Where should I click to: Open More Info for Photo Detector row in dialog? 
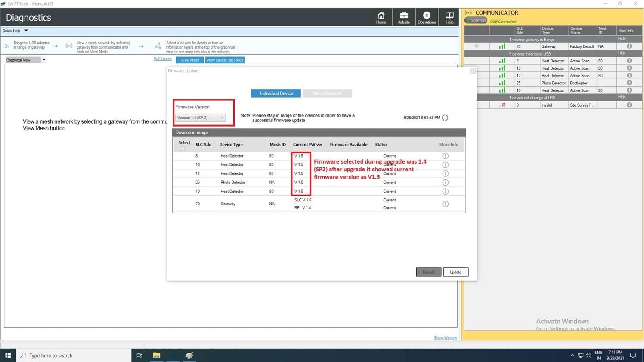coord(445,183)
